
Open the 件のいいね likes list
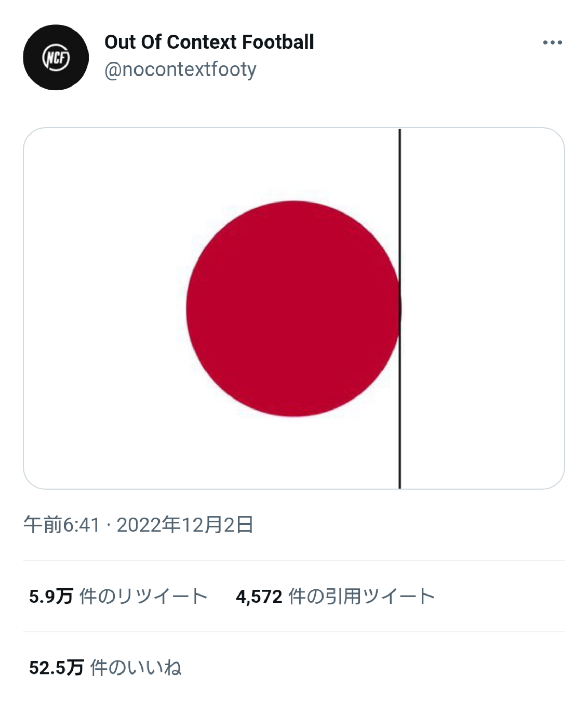[x=136, y=668]
